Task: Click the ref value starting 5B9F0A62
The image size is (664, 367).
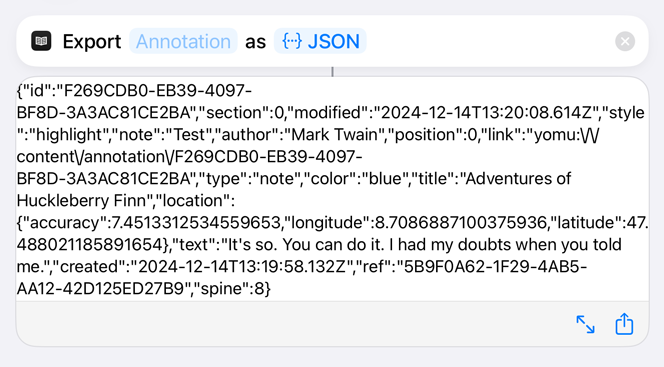Action: [302, 278]
